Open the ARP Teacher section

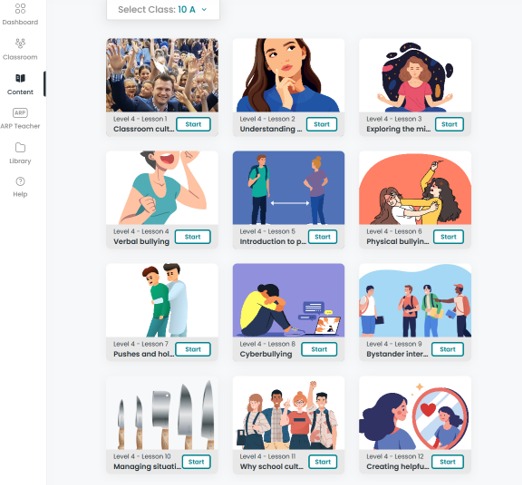[20, 113]
